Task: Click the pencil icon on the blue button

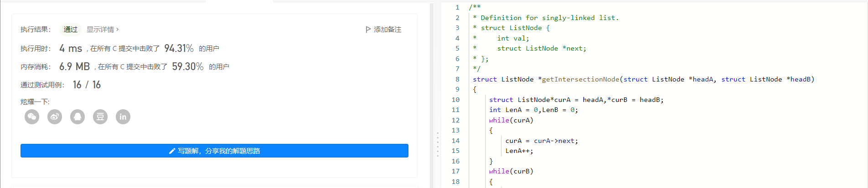Action: [172, 151]
